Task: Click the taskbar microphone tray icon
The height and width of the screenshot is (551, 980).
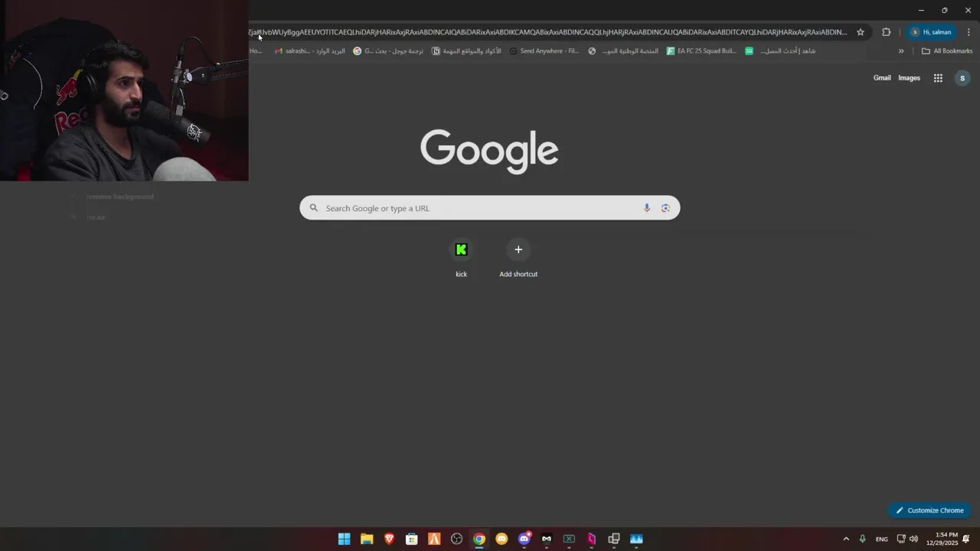Action: pyautogui.click(x=862, y=539)
